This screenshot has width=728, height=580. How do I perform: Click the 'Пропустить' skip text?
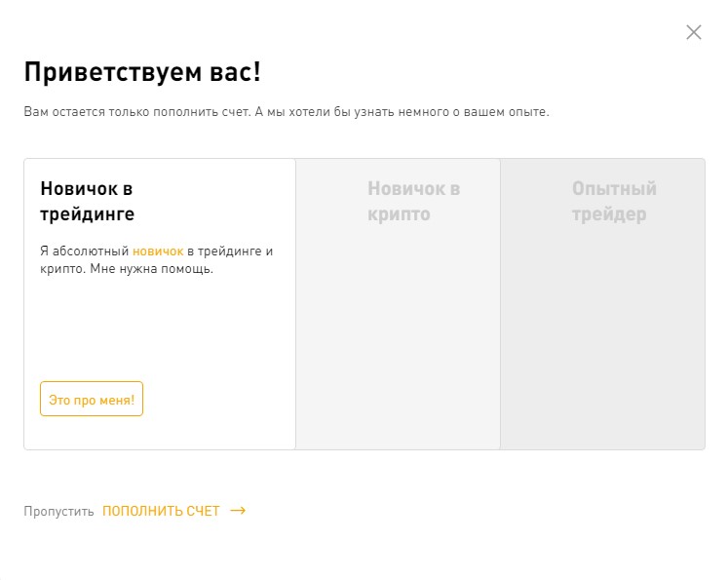tap(58, 511)
